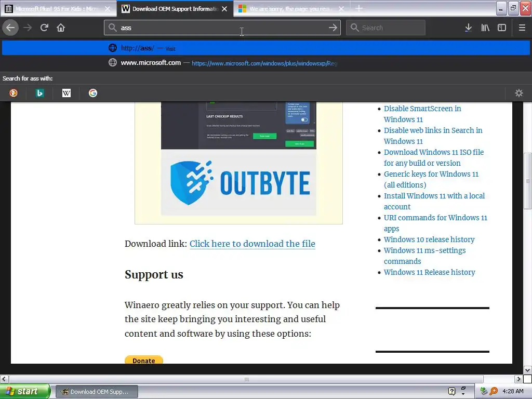Open Windows 11 ms-settings commands link
Viewport: 532px width, 399px height.
pyautogui.click(x=424, y=256)
